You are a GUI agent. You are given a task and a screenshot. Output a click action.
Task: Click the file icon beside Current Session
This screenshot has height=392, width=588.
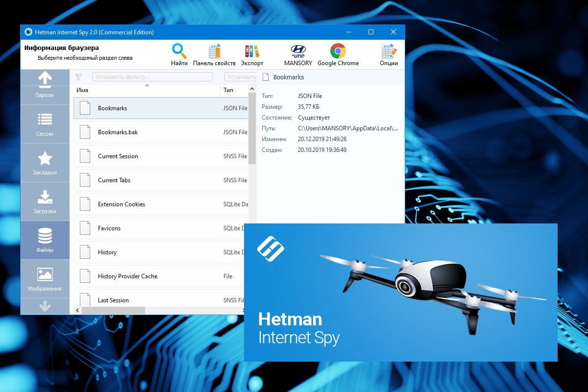[x=85, y=156]
